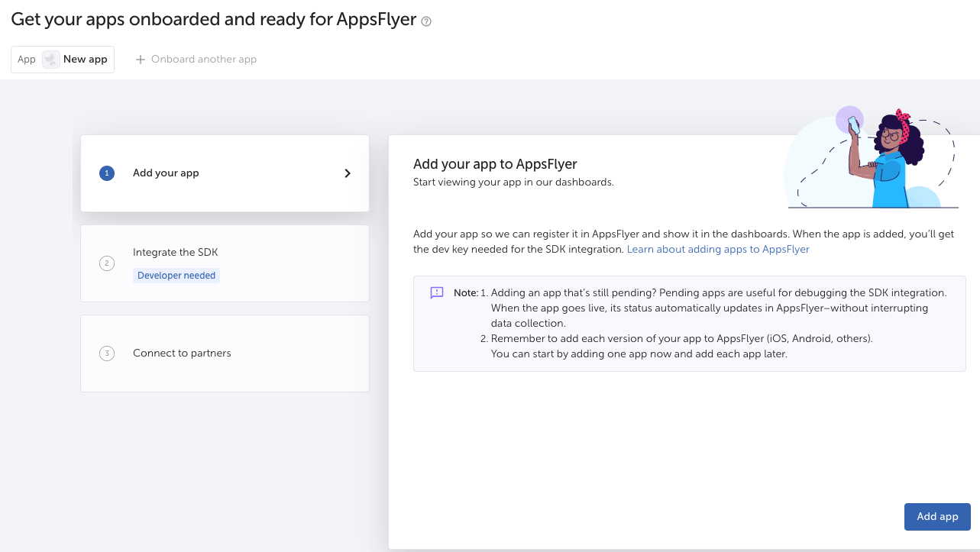Click the Developer needed badge
Viewport: 980px width, 552px height.
click(176, 276)
